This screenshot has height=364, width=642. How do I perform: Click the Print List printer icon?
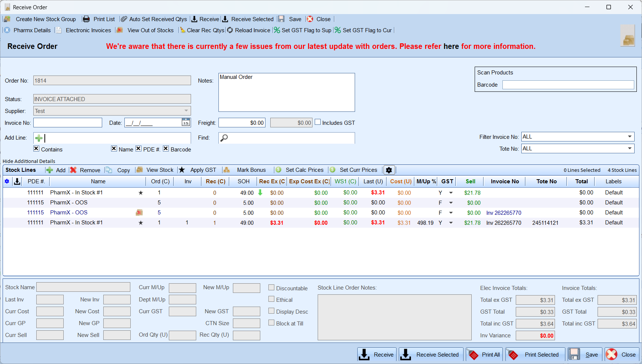[x=86, y=19]
